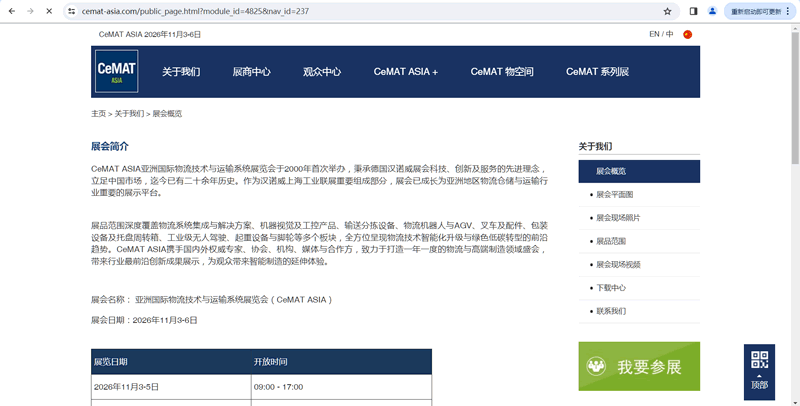This screenshot has width=800, height=406.
Task: Bookmark this page with the star icon
Action: (x=667, y=11)
